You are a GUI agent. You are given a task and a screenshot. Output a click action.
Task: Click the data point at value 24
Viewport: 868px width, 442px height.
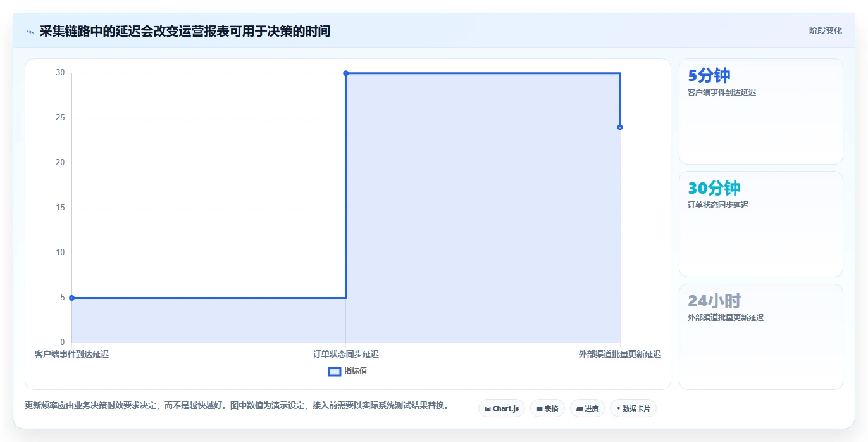620,127
